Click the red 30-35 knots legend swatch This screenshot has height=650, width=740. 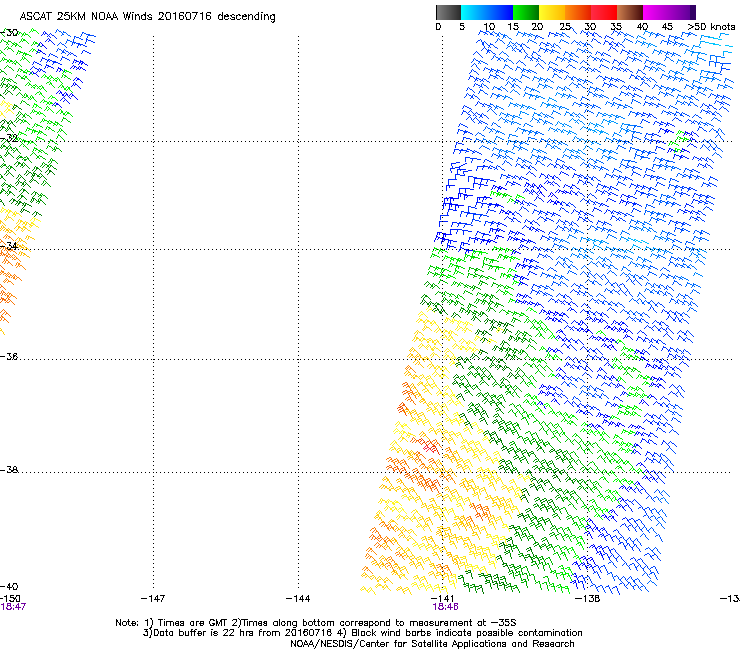(604, 12)
